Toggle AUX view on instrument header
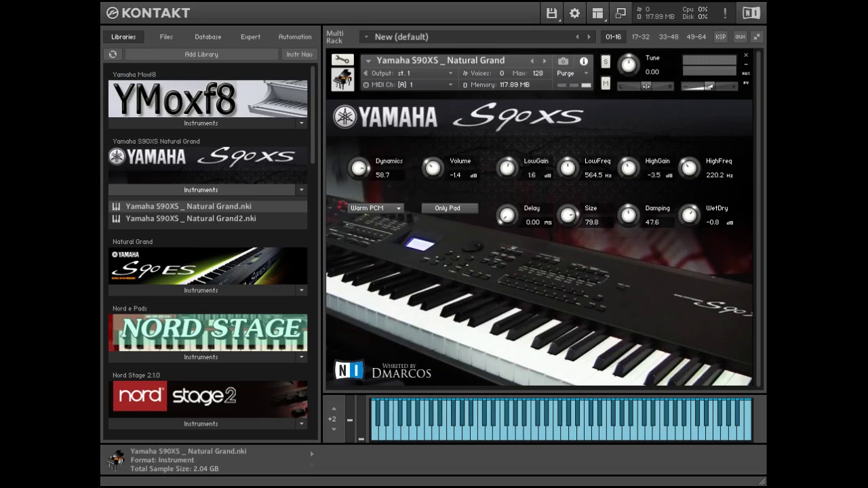The height and width of the screenshot is (488, 868). (x=746, y=73)
